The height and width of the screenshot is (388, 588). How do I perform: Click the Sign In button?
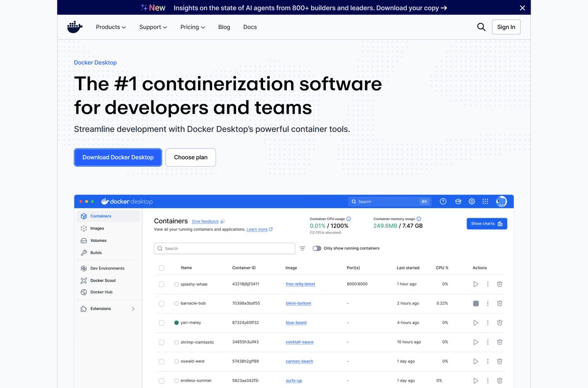click(x=506, y=27)
